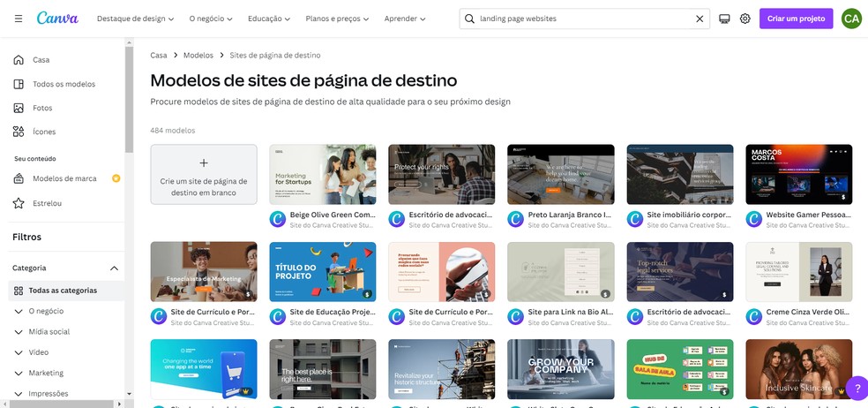
Task: Click the Todos os modelos icon
Action: 19,84
